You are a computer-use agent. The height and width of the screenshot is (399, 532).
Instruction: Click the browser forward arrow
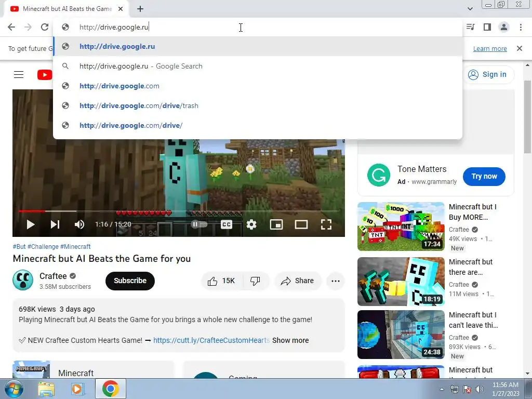tap(28, 27)
